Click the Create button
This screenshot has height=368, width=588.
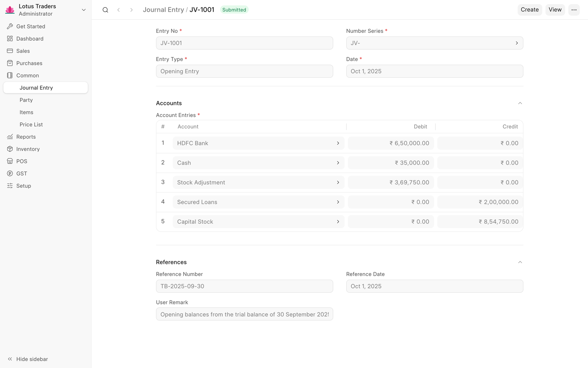coord(530,10)
